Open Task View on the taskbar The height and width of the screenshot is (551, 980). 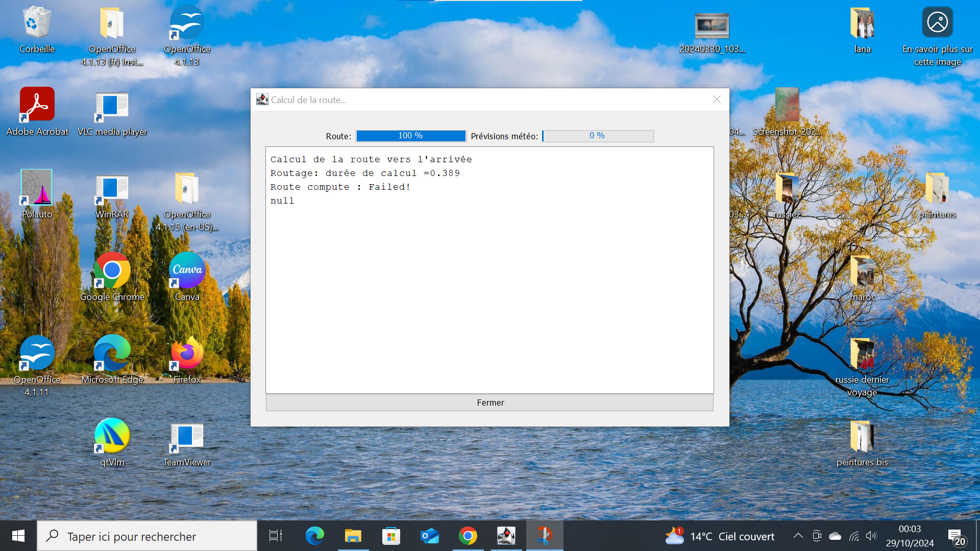point(276,536)
